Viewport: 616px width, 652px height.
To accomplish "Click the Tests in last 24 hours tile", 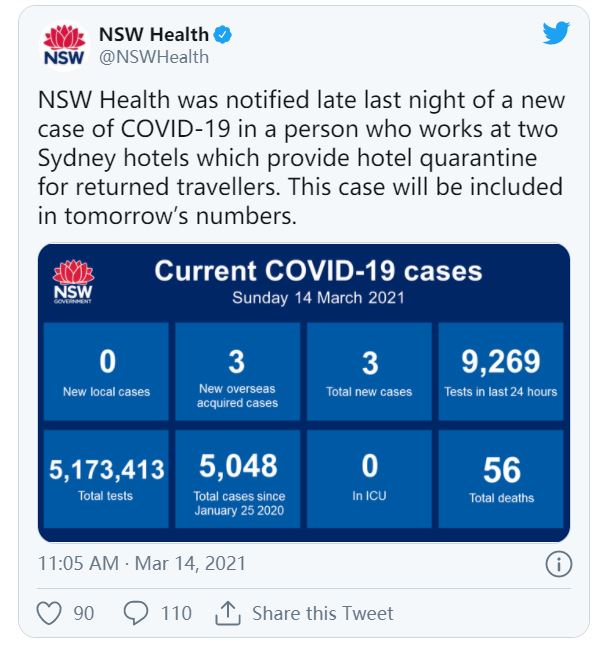I will point(501,371).
